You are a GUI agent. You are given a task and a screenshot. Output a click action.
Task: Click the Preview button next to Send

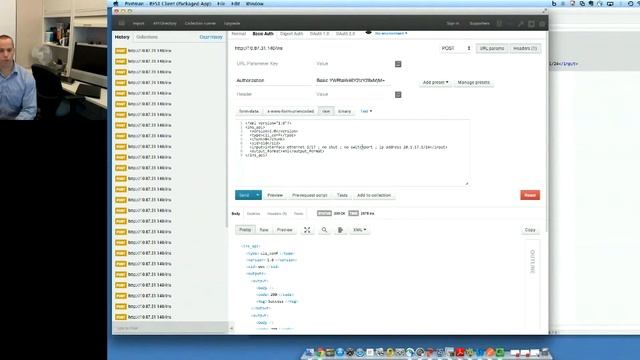point(275,196)
